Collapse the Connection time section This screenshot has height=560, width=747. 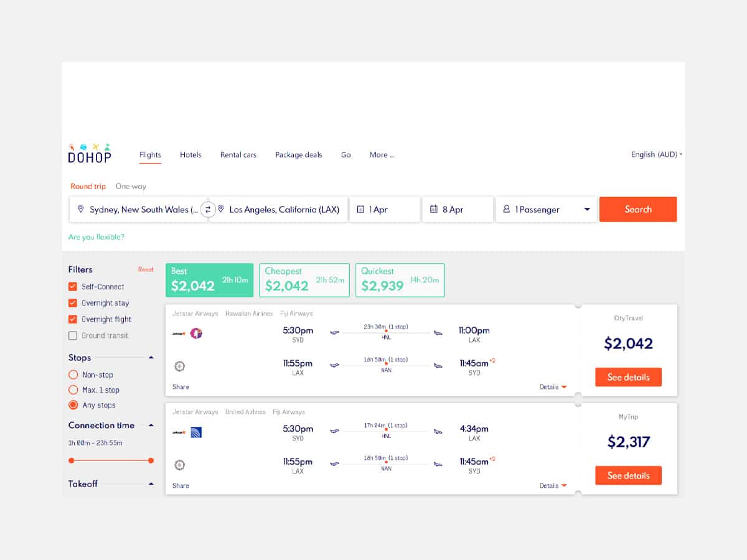point(151,426)
